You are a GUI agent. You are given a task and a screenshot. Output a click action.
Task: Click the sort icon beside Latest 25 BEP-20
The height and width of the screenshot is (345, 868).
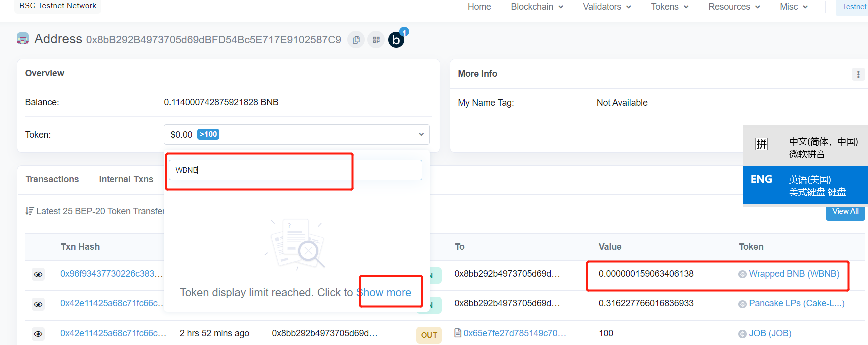click(29, 211)
